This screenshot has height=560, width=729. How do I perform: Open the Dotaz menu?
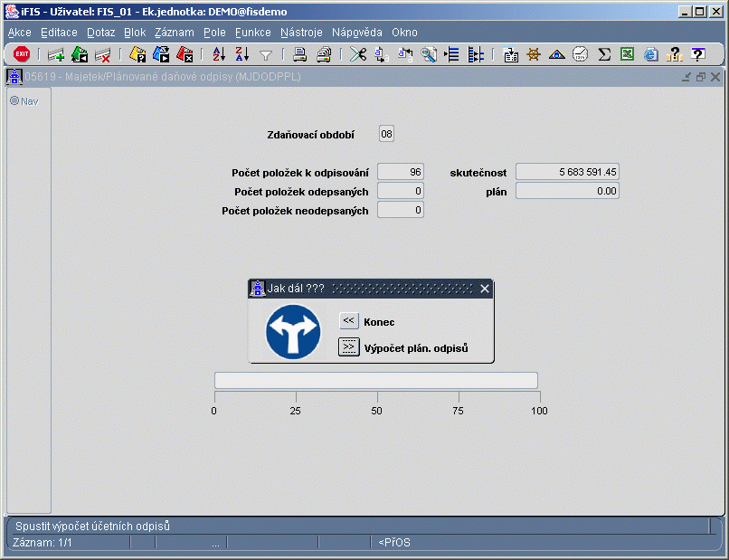(101, 33)
